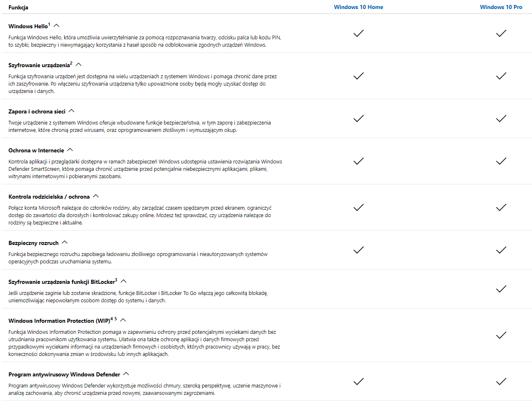Collapse the Ochrona w Internecie chevron
The image size is (532, 401).
[70, 150]
